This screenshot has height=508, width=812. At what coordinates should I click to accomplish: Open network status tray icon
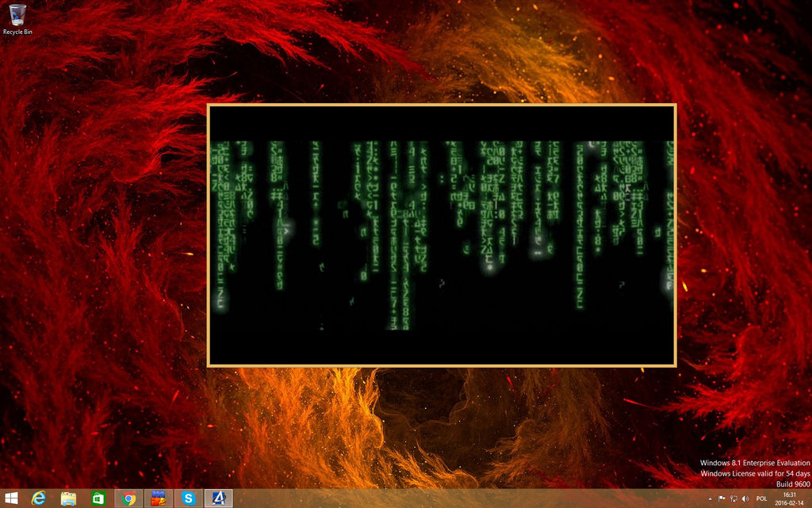point(733,498)
